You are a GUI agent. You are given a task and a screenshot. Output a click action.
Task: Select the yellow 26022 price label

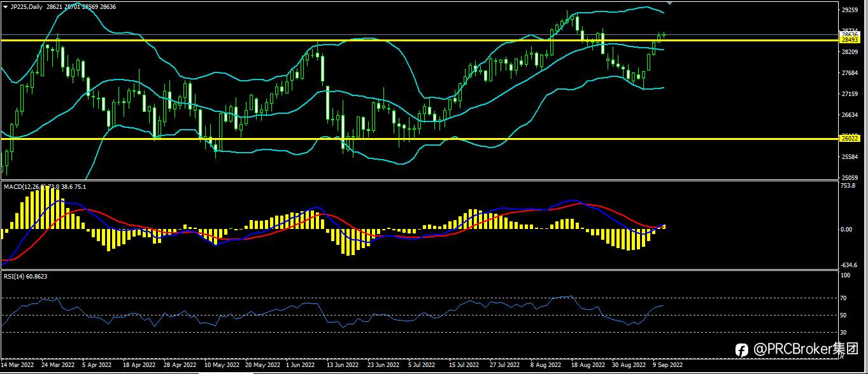point(850,138)
